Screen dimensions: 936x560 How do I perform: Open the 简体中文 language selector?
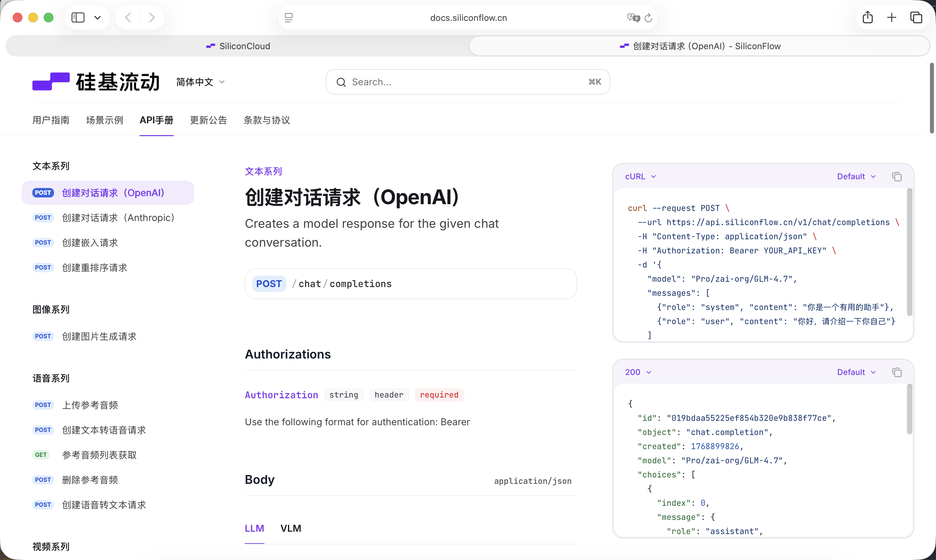[200, 82]
